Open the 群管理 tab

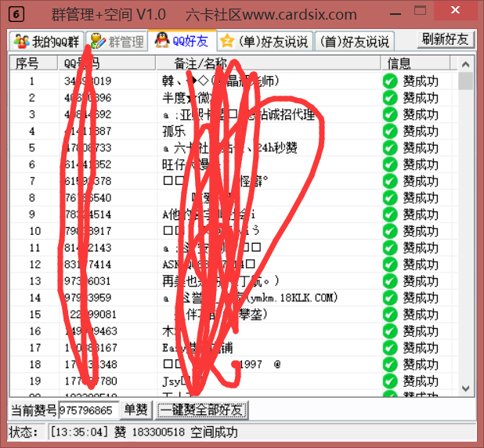point(117,42)
